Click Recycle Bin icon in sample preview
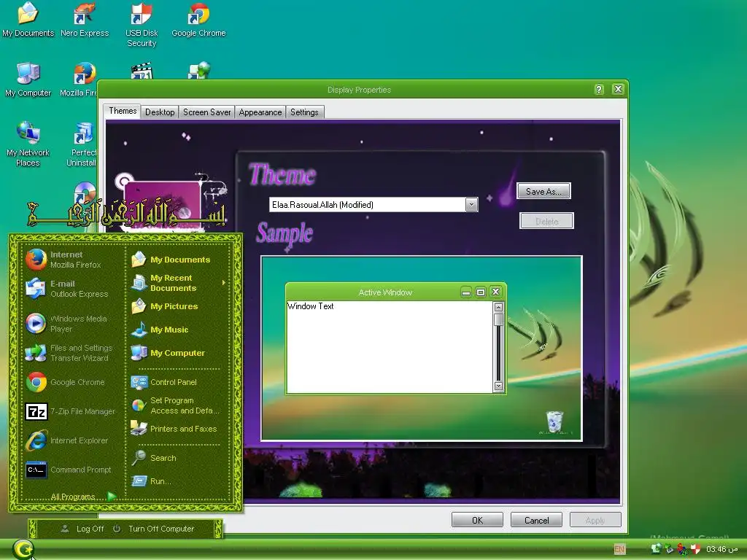Image resolution: width=747 pixels, height=560 pixels. (x=554, y=421)
